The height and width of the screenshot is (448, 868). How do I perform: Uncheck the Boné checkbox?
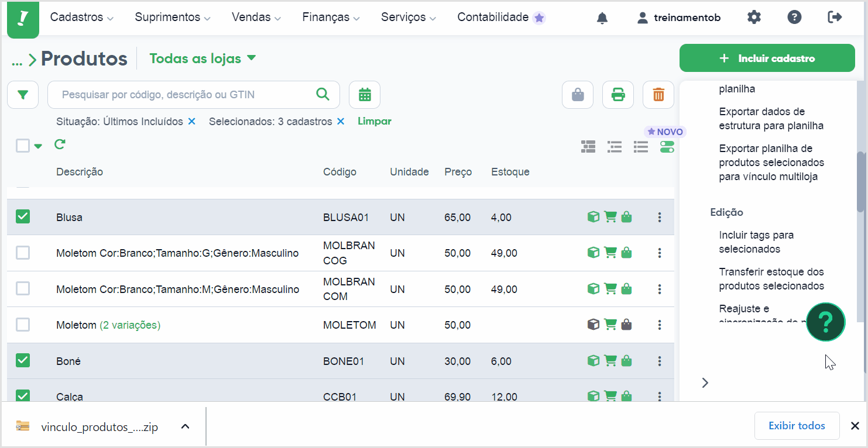[23, 361]
